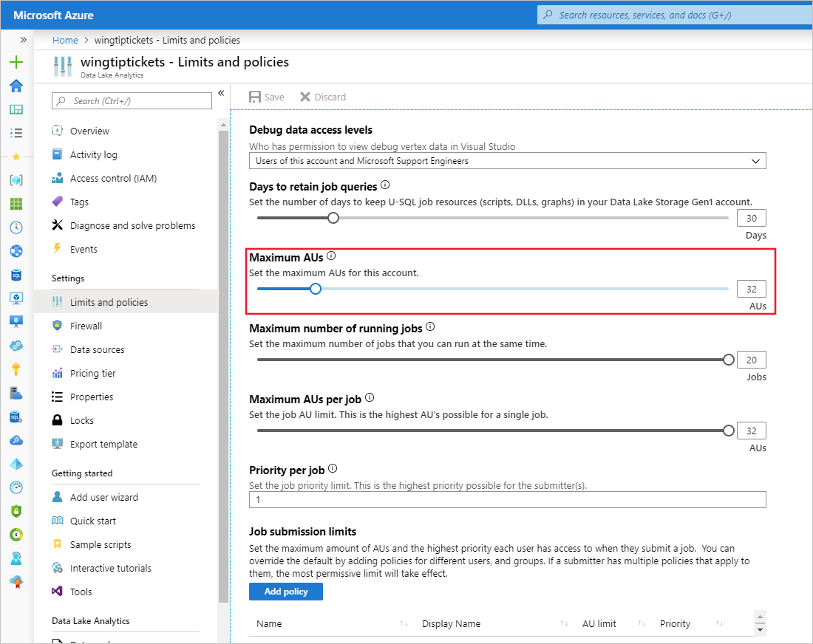
Task: Click info icon next to Maximum number of running jobs
Action: point(430,327)
